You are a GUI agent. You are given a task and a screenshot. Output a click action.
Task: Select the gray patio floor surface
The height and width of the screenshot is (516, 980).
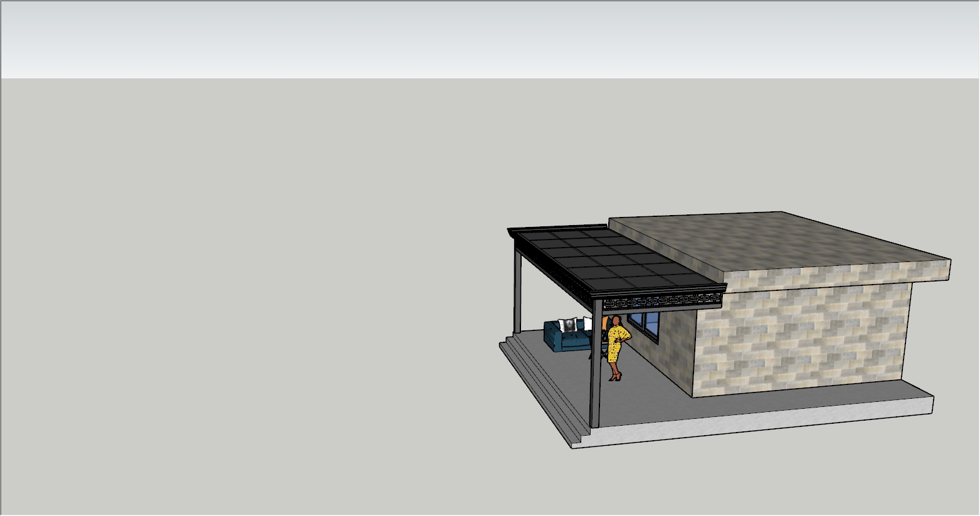pyautogui.click(x=646, y=395)
